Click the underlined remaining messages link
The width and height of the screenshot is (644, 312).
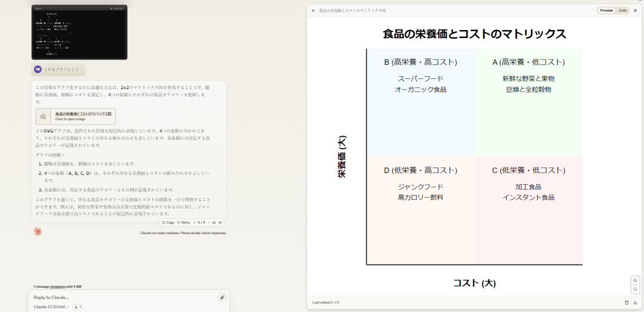click(57, 286)
